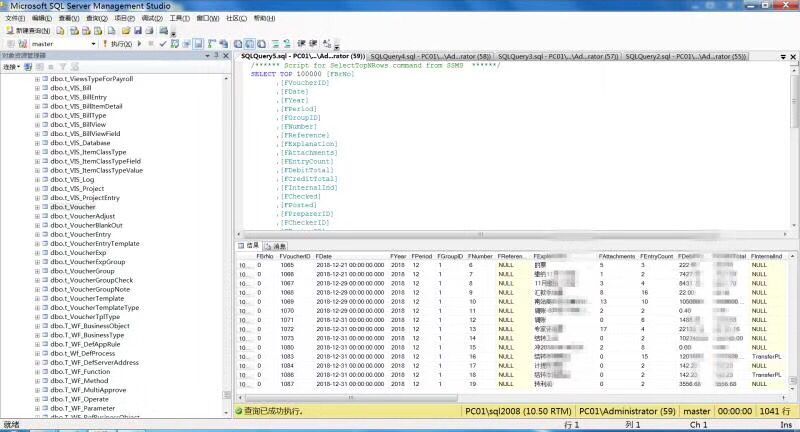Close Object Explorer panel with its X icon
This screenshot has height=432, width=800.
[x=226, y=56]
